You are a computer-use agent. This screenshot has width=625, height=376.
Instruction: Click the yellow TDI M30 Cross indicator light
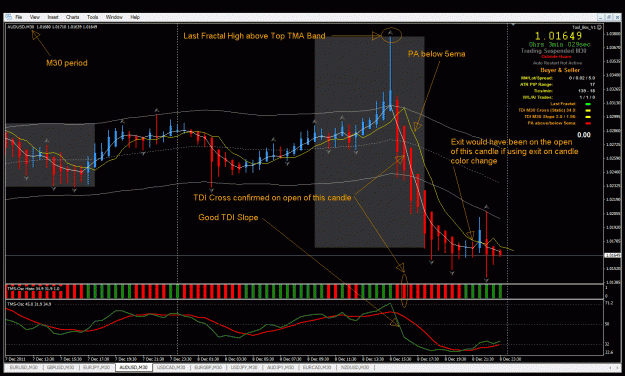coord(588,110)
